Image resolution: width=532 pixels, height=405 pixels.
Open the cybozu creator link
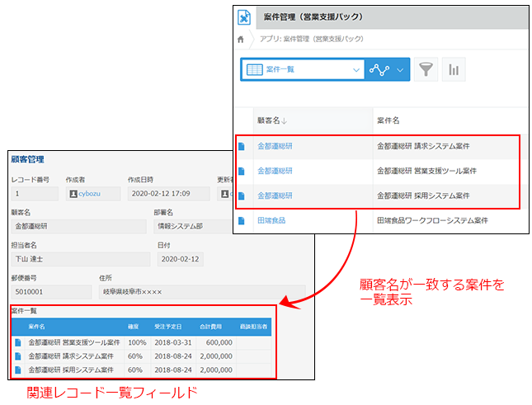[88, 194]
